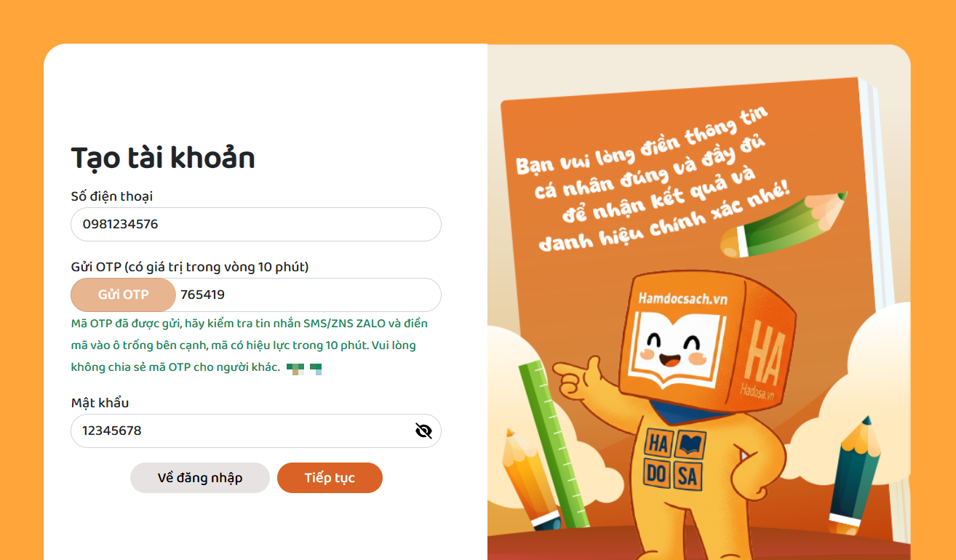The image size is (956, 560).
Task: Click the HA DO SA badge on the mascot's chest
Action: click(674, 460)
